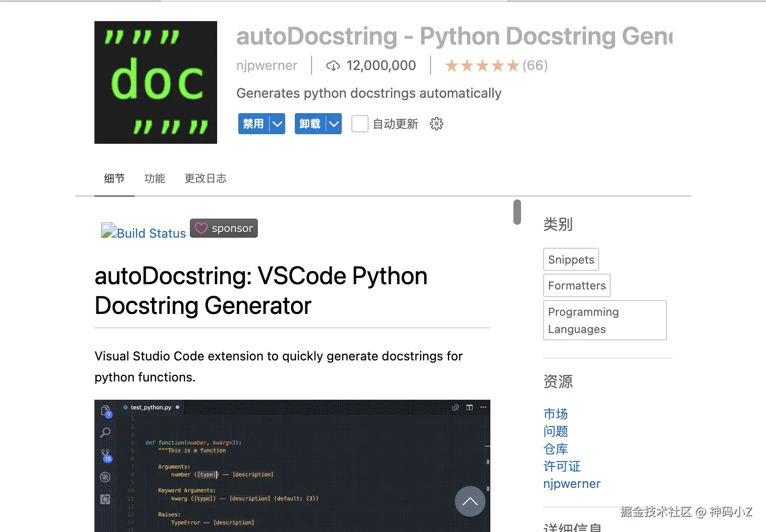This screenshot has width=766, height=532.
Task: Open the njpwerner publisher link
Action: coord(267,66)
